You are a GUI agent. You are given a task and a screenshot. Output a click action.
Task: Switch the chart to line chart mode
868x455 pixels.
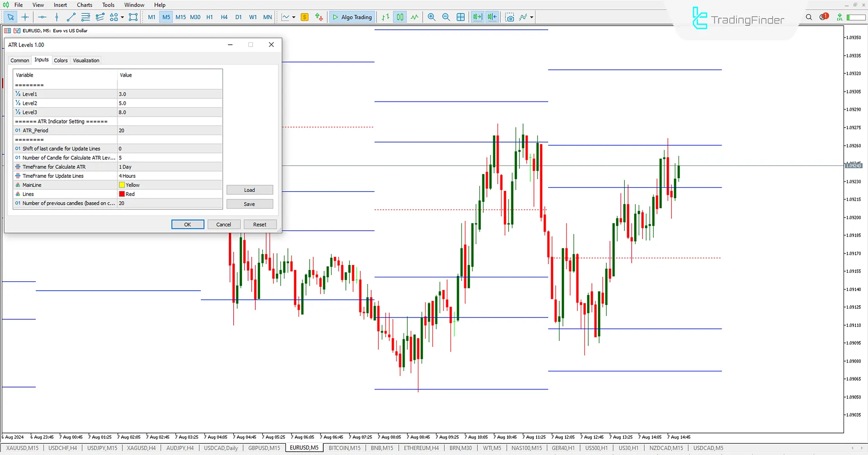(415, 17)
